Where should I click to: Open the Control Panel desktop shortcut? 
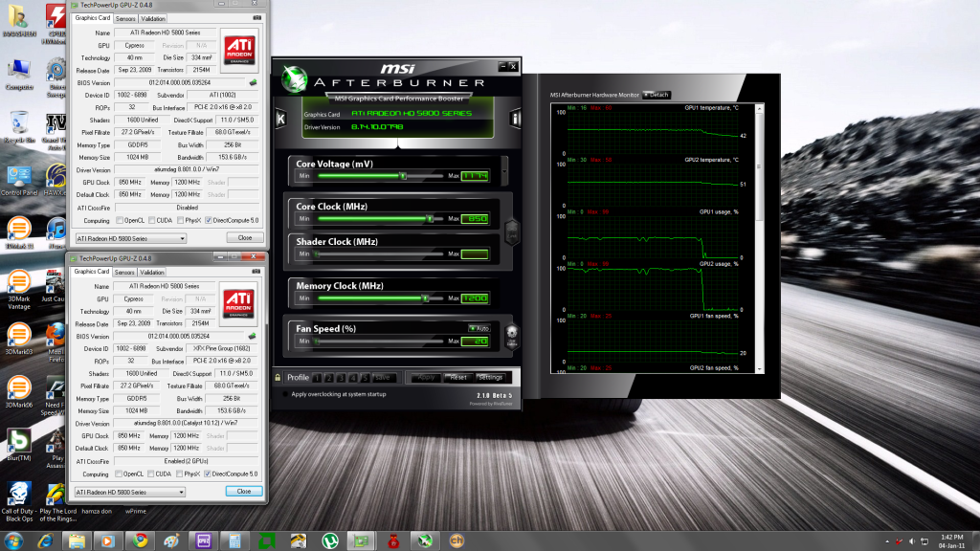point(19,181)
